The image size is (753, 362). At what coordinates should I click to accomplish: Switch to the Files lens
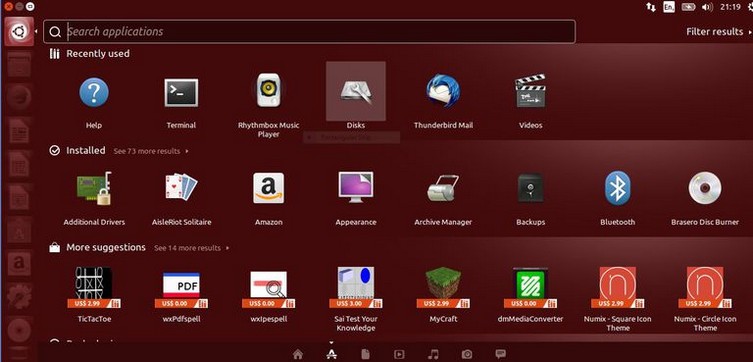point(365,354)
